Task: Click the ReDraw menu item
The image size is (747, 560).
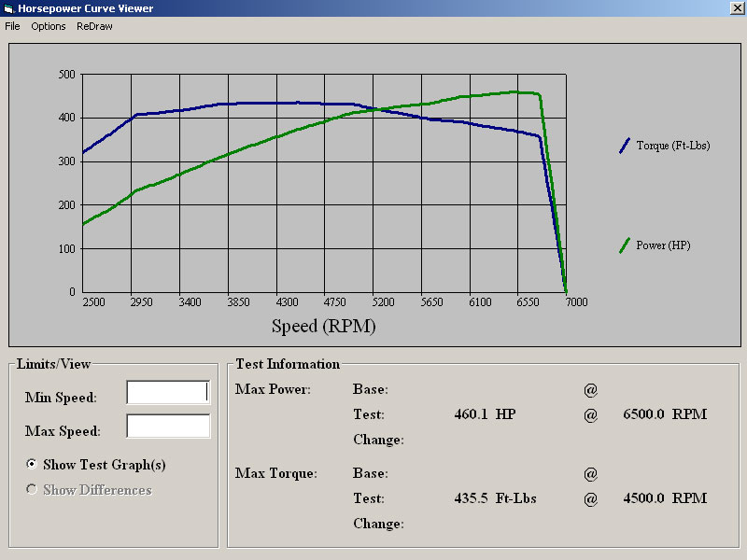Action: (94, 26)
